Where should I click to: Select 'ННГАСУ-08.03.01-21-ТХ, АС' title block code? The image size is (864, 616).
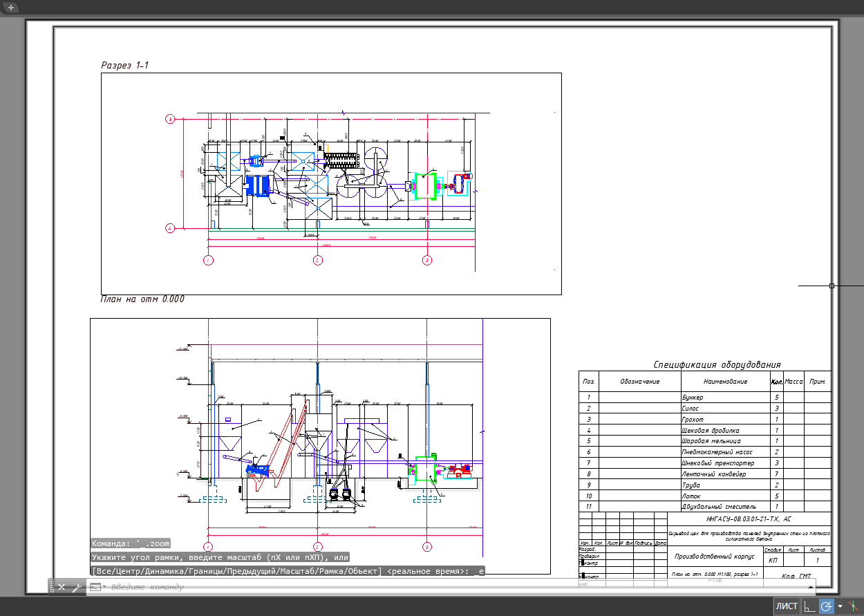pos(749,519)
